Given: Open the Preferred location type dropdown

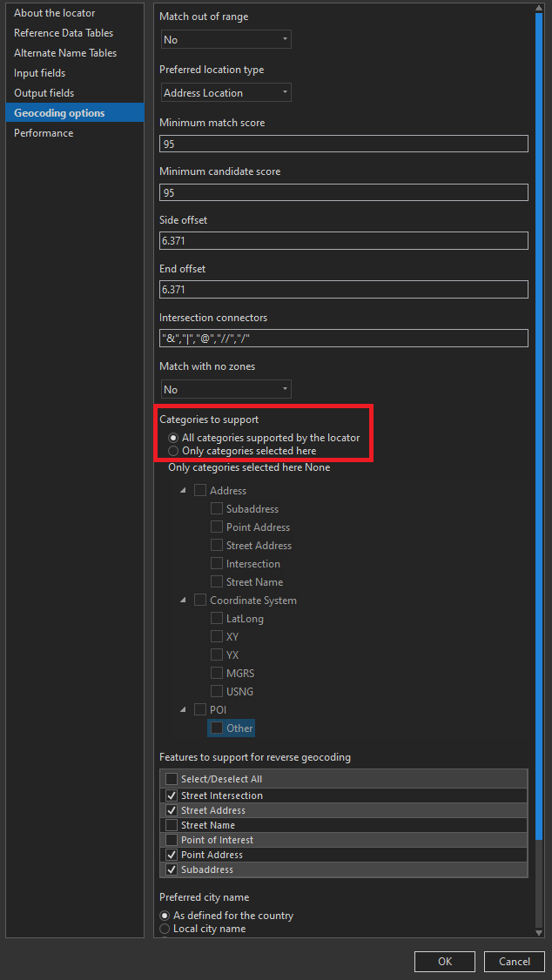Looking at the screenshot, I should 226,93.
